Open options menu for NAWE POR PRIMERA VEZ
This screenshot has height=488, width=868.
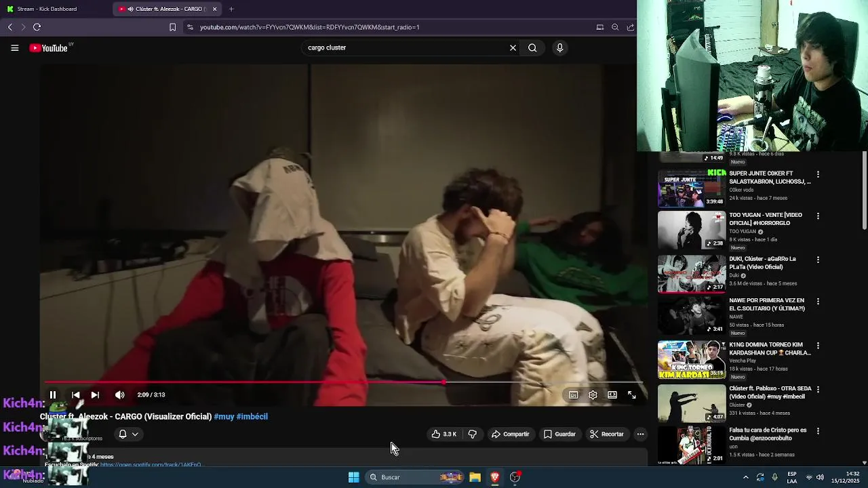click(818, 302)
